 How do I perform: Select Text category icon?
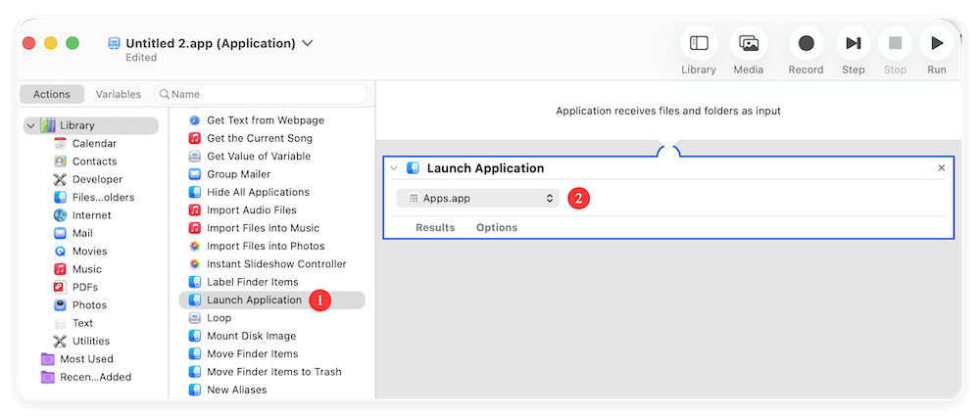(x=60, y=323)
